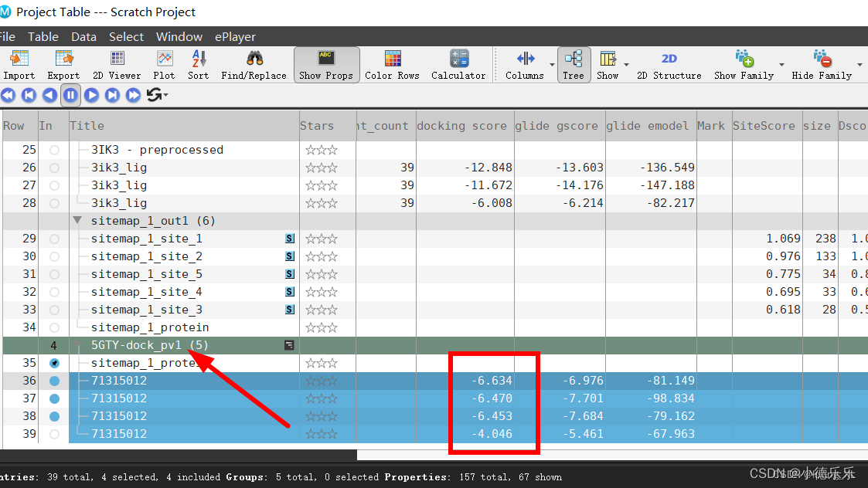The height and width of the screenshot is (488, 868).
Task: Click glide gscore column header
Action: pos(560,126)
